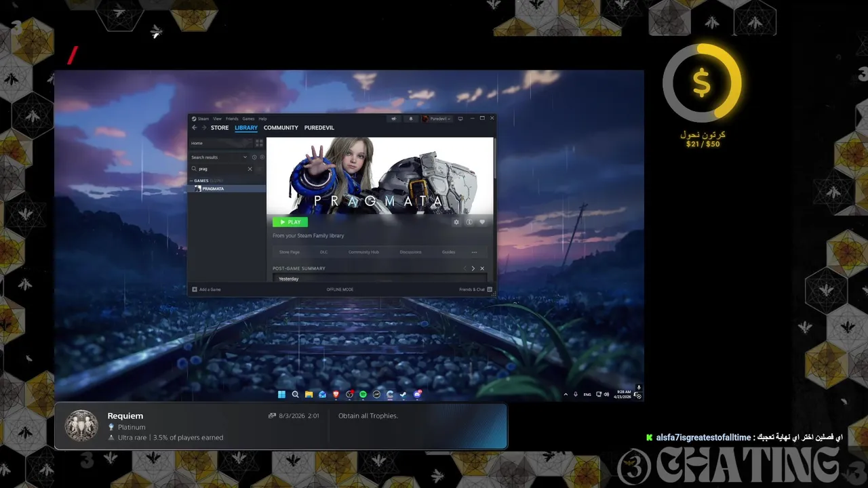Go back with Steam back arrow
The height and width of the screenshot is (488, 868).
[194, 127]
